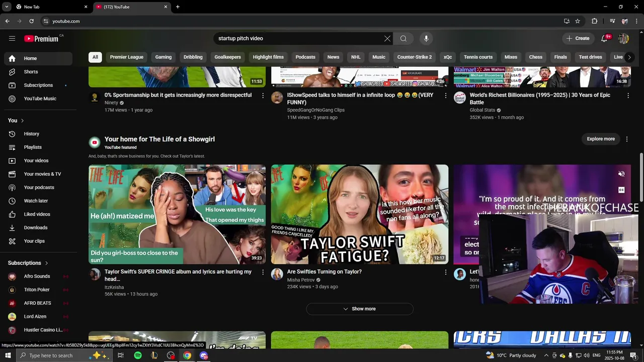The image size is (644, 362).
Task: Select the Counter-Strike 2 filter chip
Action: [415, 57]
